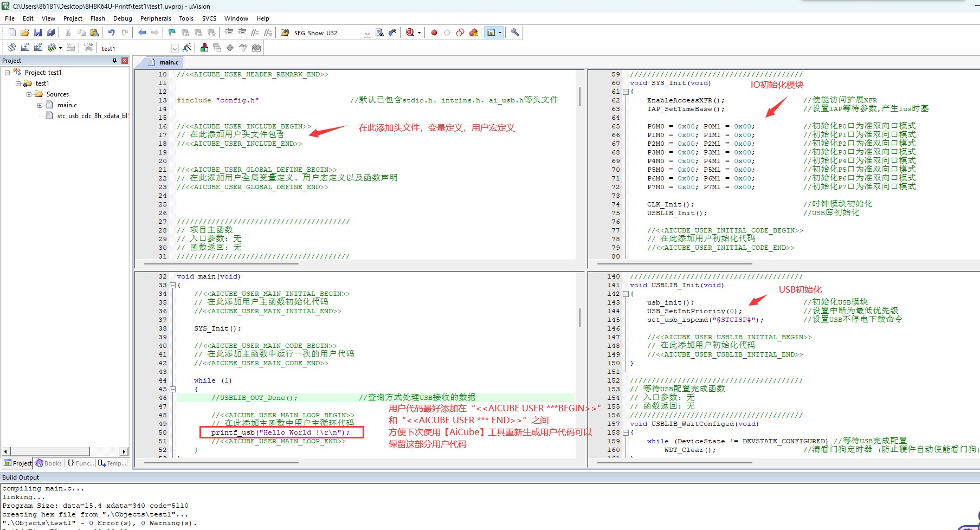Image resolution: width=980 pixels, height=530 pixels.
Task: Click the Open file folder icon
Action: [x=25, y=33]
